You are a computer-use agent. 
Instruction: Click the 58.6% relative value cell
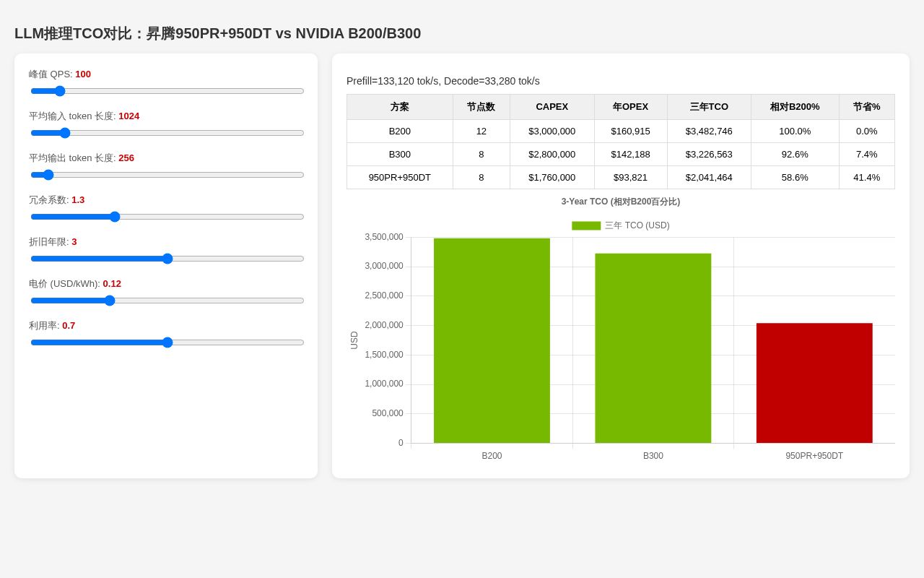(795, 178)
